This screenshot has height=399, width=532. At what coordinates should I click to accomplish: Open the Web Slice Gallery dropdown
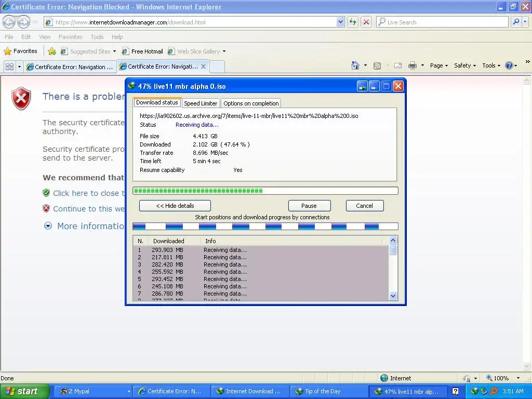click(x=224, y=51)
